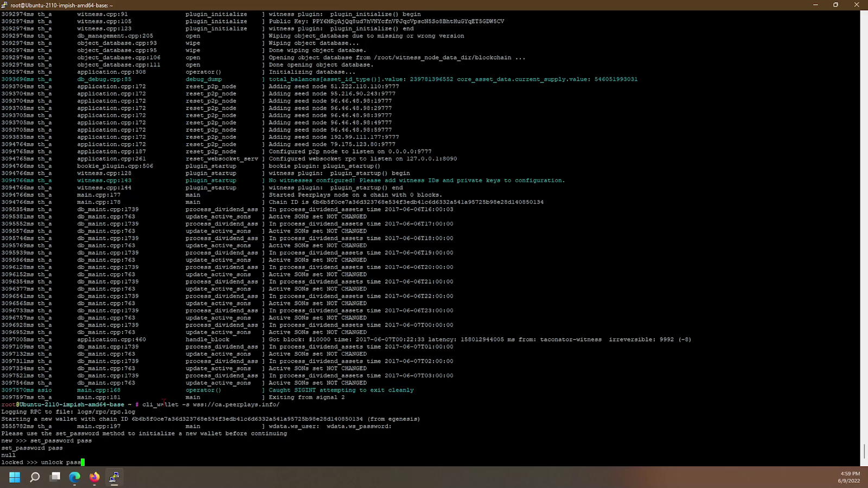Open Task View from the taskbar
The image size is (868, 488).
click(x=55, y=477)
